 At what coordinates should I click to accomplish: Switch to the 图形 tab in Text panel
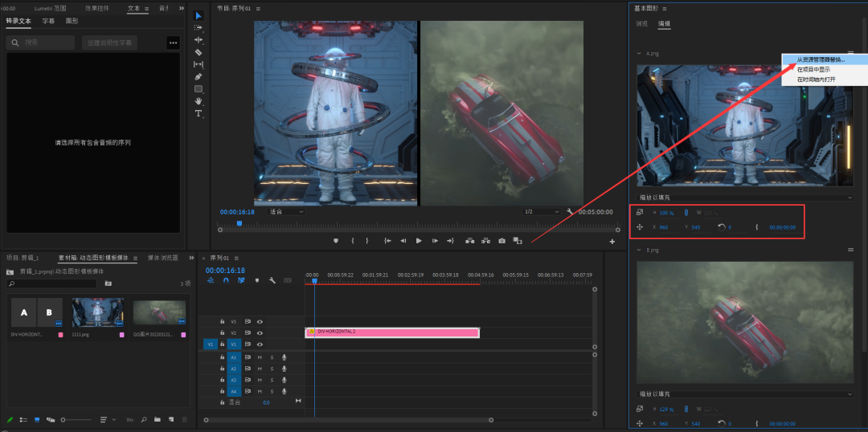click(72, 21)
